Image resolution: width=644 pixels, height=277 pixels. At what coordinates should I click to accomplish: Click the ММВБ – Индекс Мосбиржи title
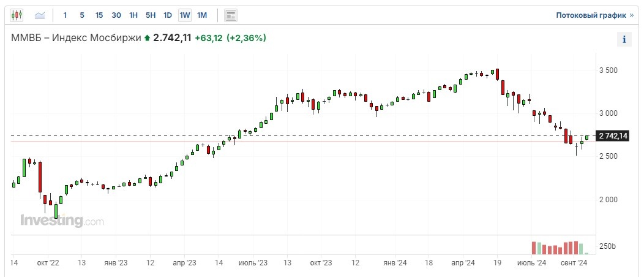coord(76,38)
